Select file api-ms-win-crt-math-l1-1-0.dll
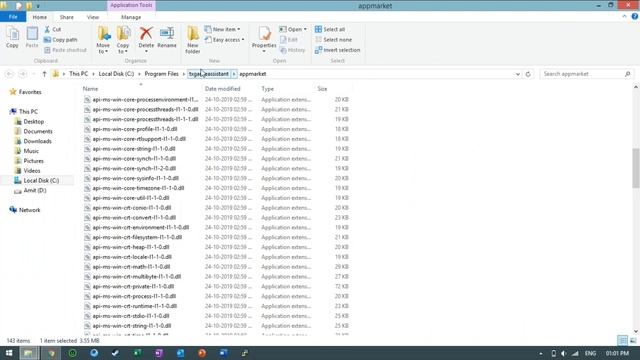This screenshot has width=640, height=360. (x=131, y=267)
